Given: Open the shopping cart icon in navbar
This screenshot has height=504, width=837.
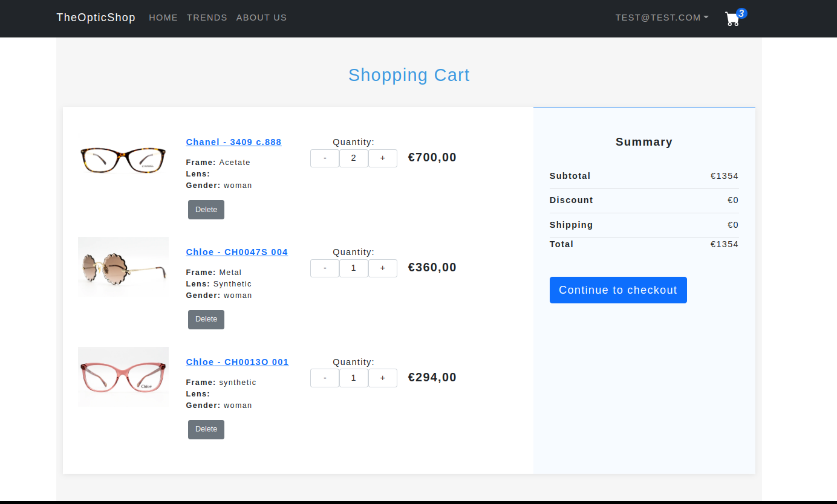Looking at the screenshot, I should pos(732,19).
